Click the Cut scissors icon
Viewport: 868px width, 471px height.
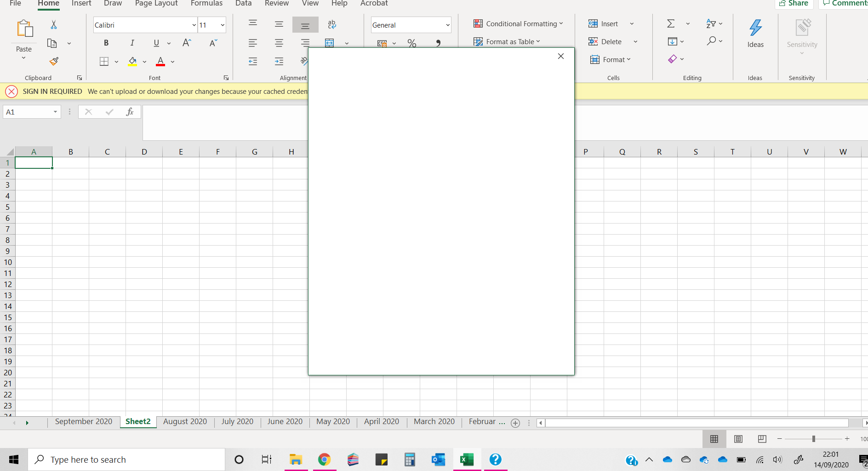[x=54, y=25]
